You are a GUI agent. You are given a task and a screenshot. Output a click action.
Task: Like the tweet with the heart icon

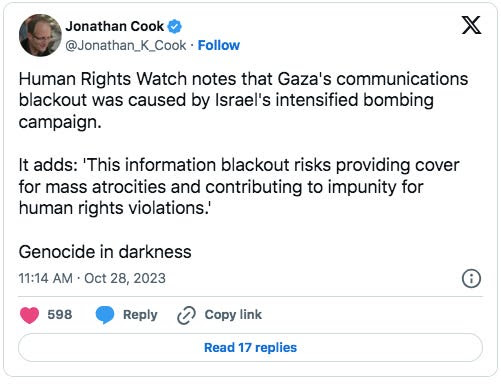click(29, 315)
